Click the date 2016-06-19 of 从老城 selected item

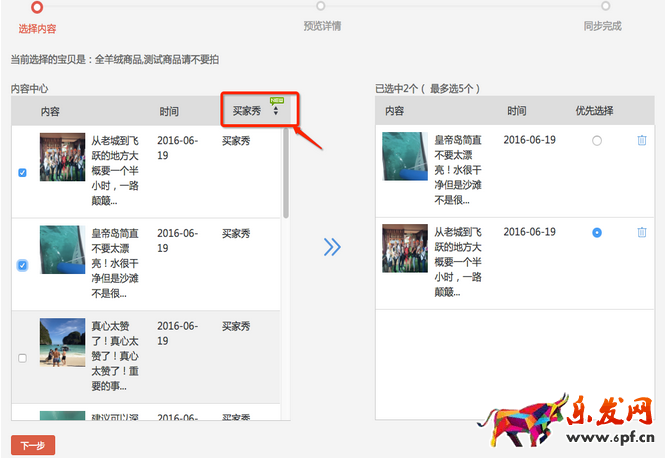pyautogui.click(x=529, y=232)
